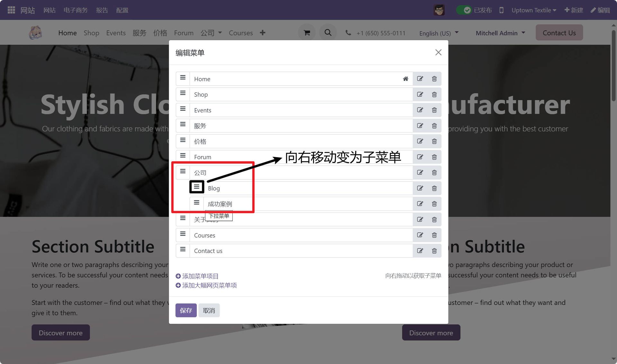The height and width of the screenshot is (364, 617).
Task: Click the 编辑 button in top bar
Action: [600, 10]
